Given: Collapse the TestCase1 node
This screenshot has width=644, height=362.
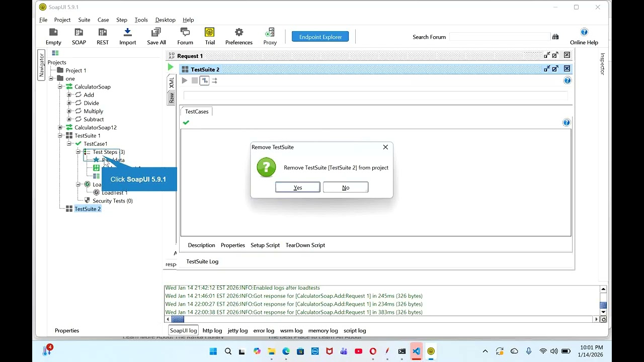Looking at the screenshot, I should pos(69,144).
